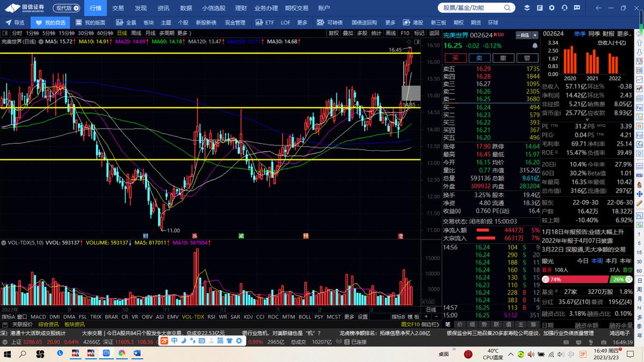Viewport: 644px width, 362px height.
Task: Open 我的版面 layout button
Action: tap(91, 23)
